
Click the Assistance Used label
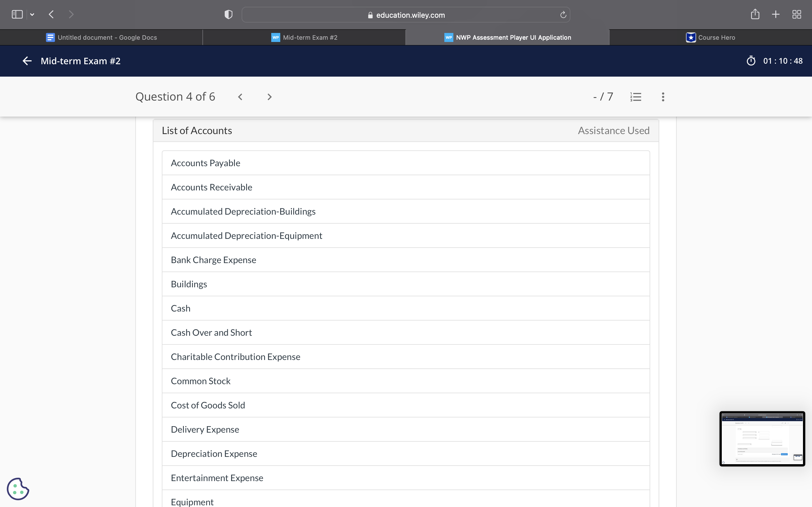[613, 130]
